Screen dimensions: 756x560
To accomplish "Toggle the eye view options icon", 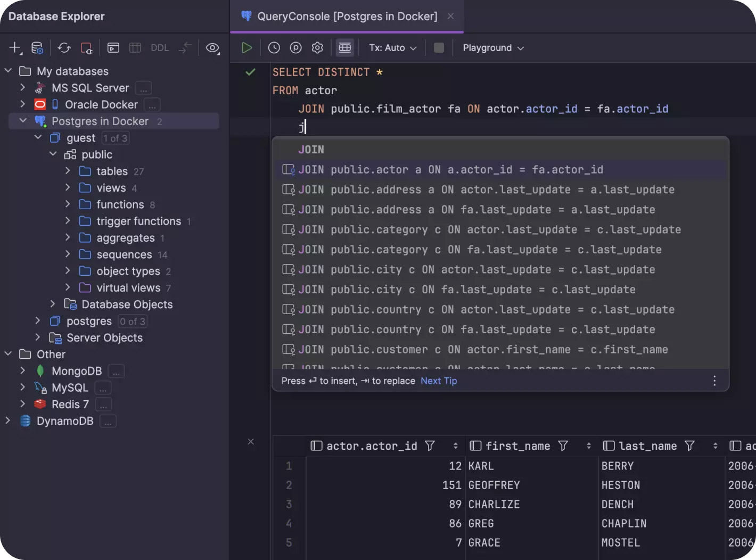I will click(x=212, y=48).
